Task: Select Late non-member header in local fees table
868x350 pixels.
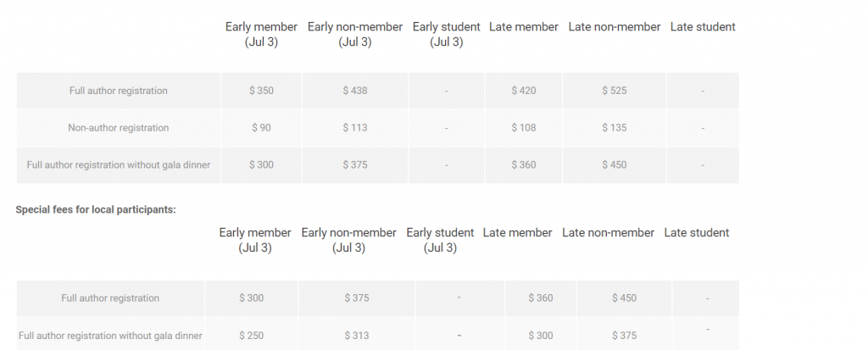Action: click(609, 233)
